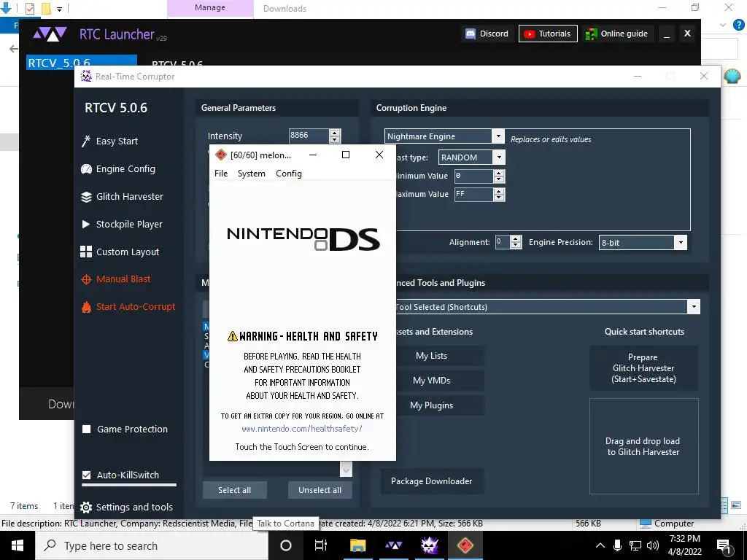Click the Real-Time Corruptor title bar icon
Image resolution: width=747 pixels, height=560 pixels.
pyautogui.click(x=86, y=76)
